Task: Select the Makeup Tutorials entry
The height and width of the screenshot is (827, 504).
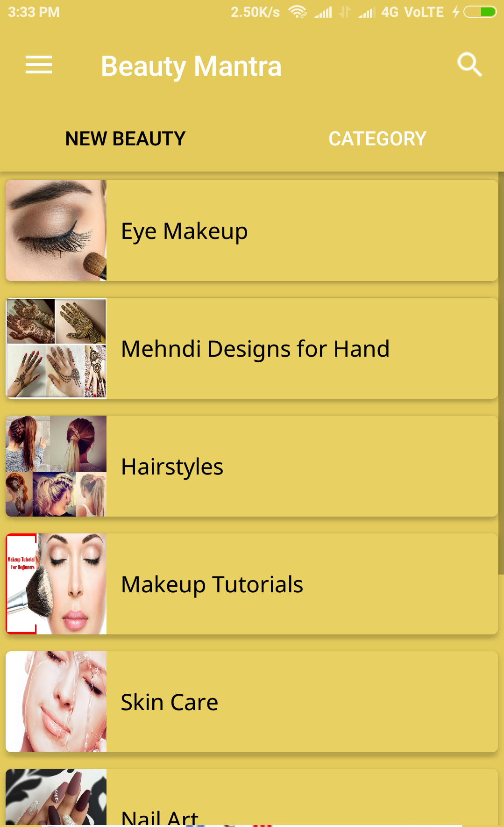Action: 252,584
